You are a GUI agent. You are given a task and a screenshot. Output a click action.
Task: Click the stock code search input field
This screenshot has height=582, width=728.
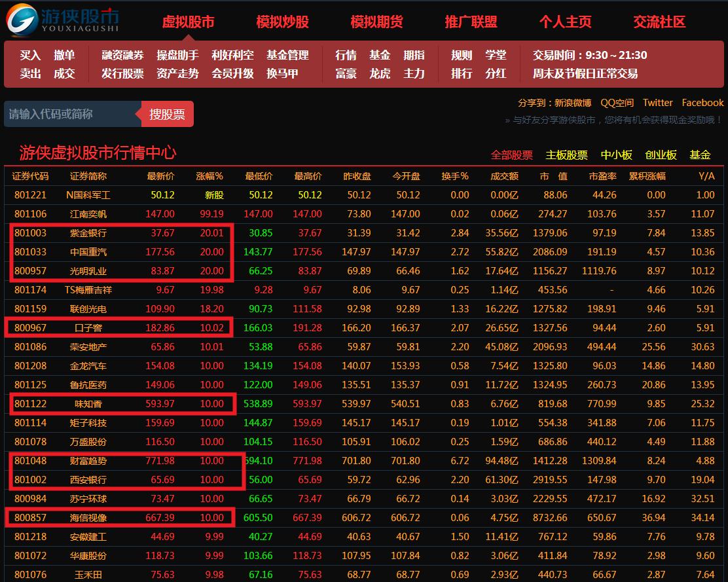pyautogui.click(x=72, y=114)
